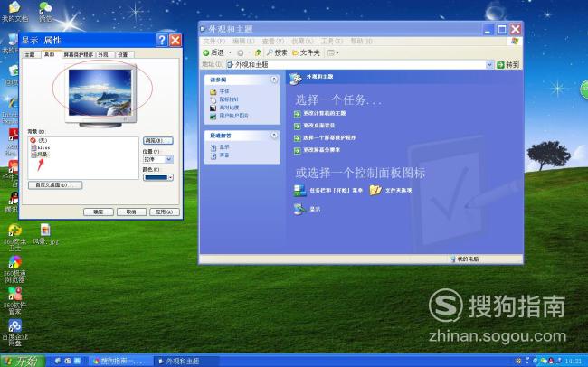Click the 开始 Start button
The image size is (588, 367).
point(22,362)
